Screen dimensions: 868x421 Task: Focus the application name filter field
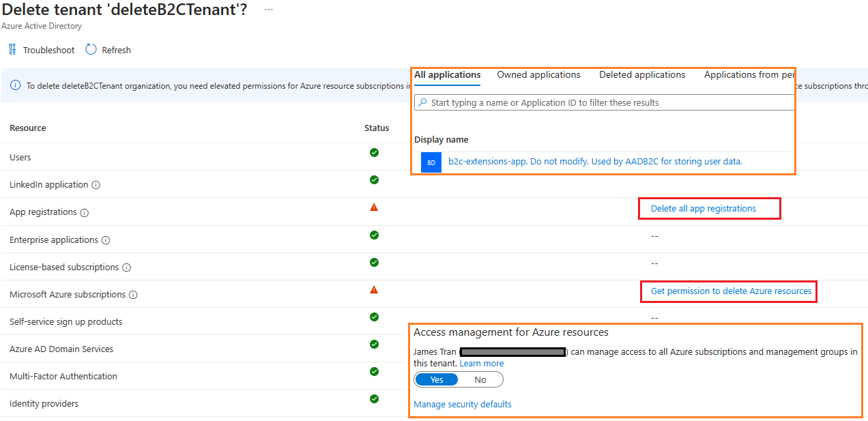[605, 102]
